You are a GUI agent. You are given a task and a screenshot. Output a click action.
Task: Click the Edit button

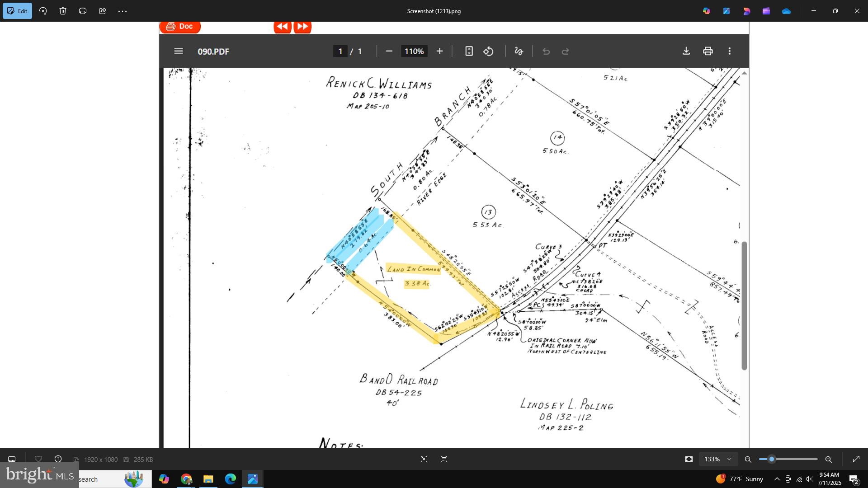(17, 10)
